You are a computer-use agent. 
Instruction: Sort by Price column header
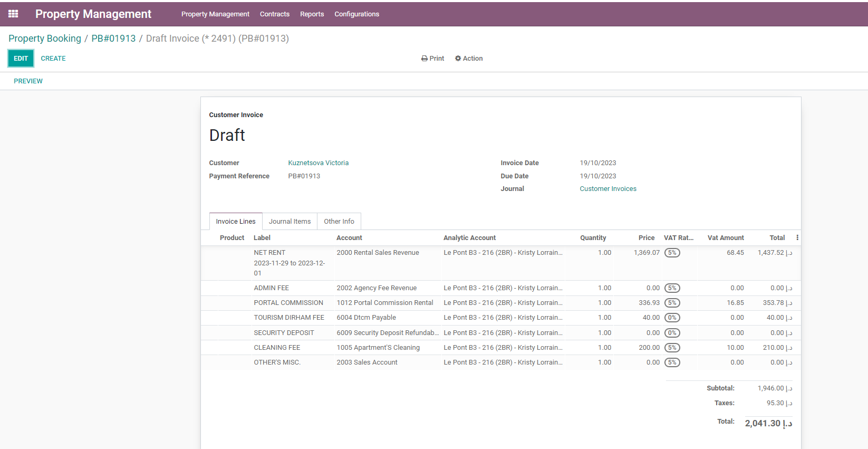[x=647, y=238]
